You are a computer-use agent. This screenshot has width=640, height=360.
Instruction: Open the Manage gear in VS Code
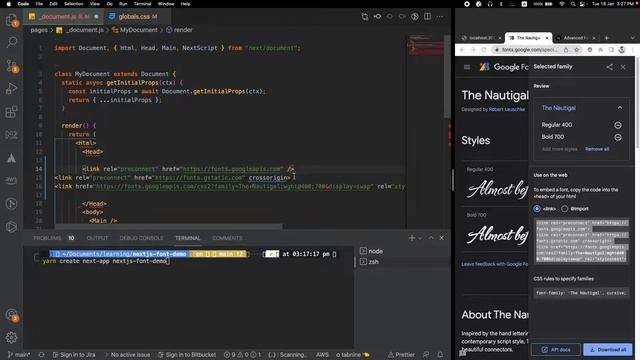point(11,338)
